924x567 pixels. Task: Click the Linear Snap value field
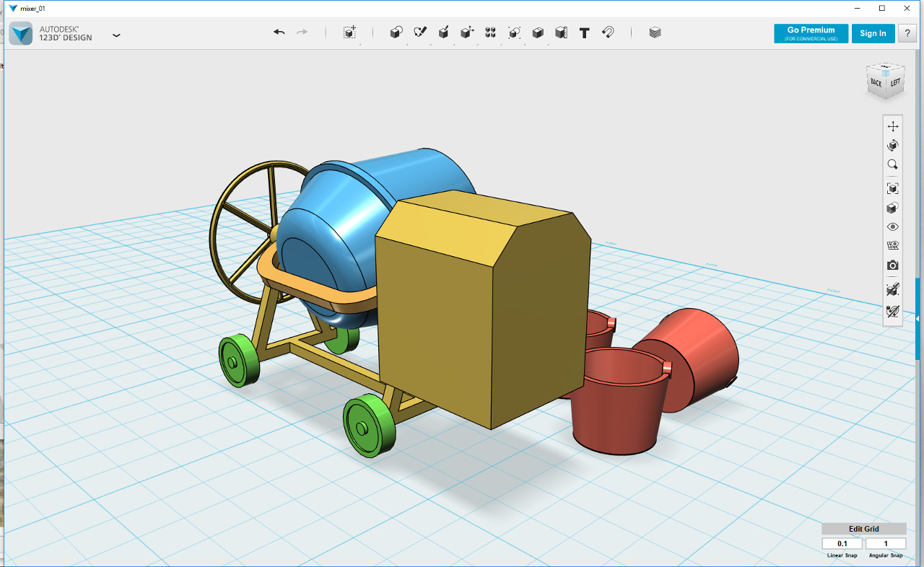(x=842, y=544)
